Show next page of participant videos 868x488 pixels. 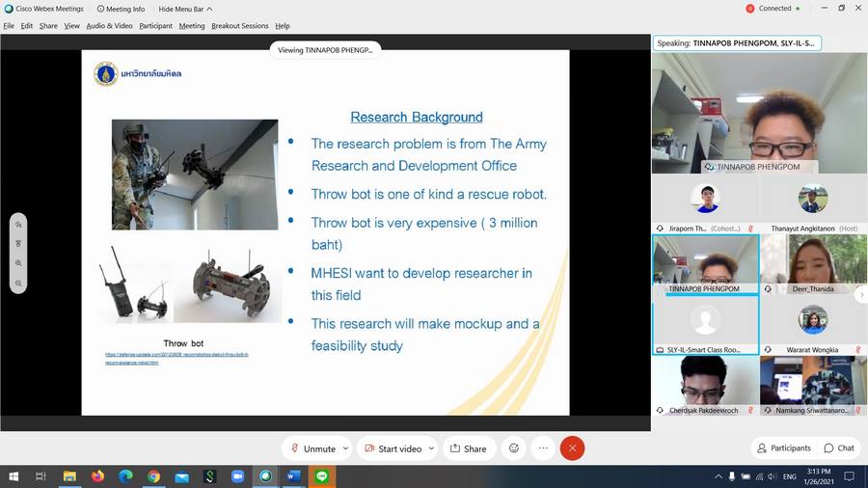pos(861,295)
